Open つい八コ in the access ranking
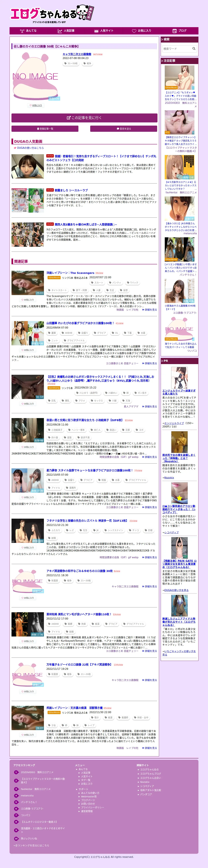The width and height of the screenshot is (208, 868). pos(25,815)
